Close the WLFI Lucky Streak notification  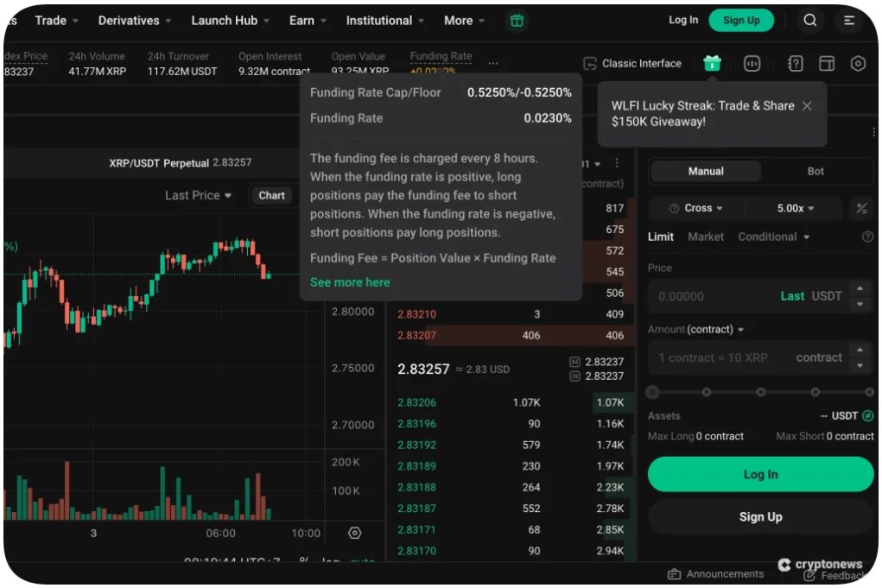[807, 105]
